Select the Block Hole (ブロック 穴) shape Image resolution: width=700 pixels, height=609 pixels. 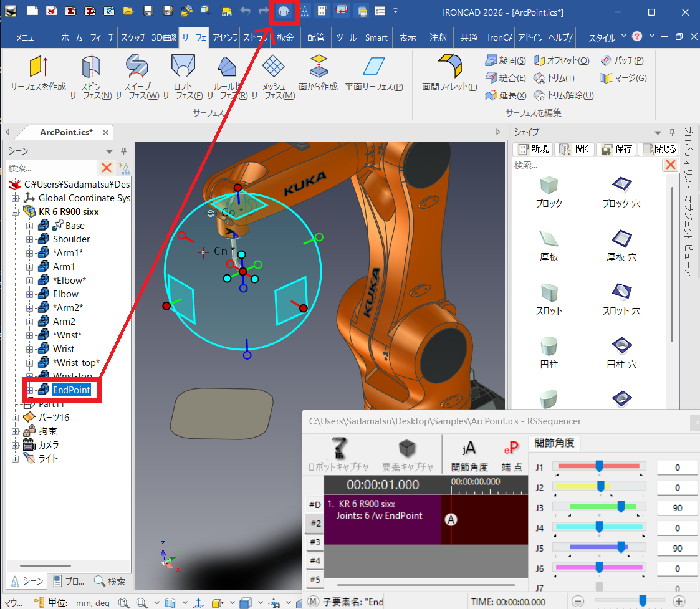[x=621, y=193]
